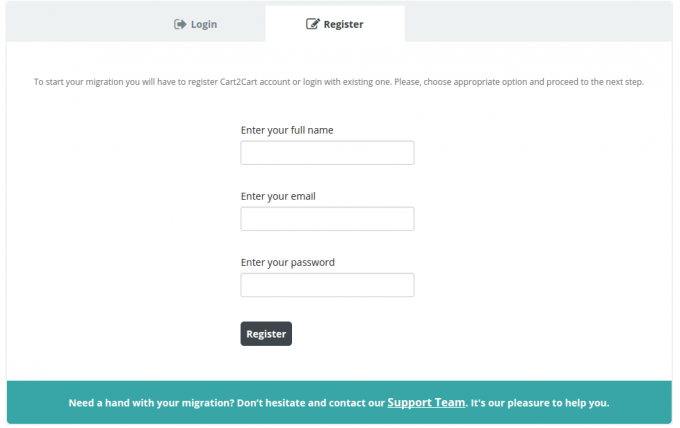
Task: Click empty tab strip right of Register
Action: tap(540, 22)
